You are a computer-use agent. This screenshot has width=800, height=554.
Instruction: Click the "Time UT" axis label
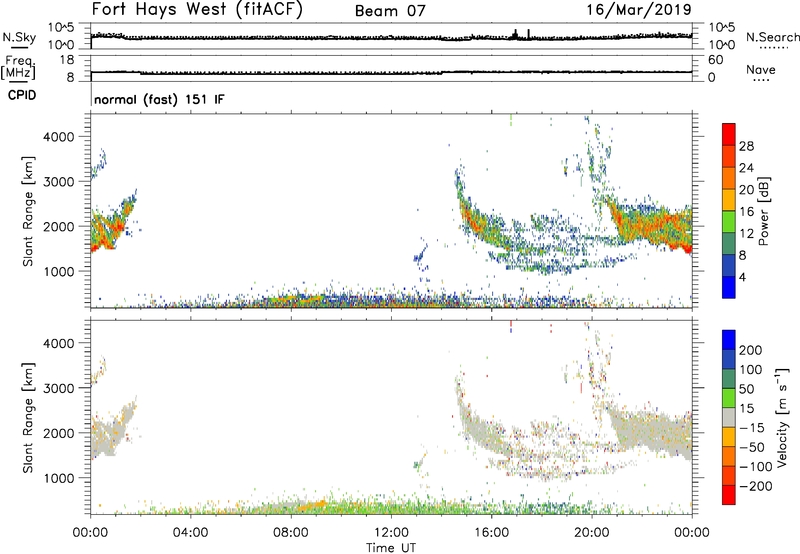coord(391,548)
